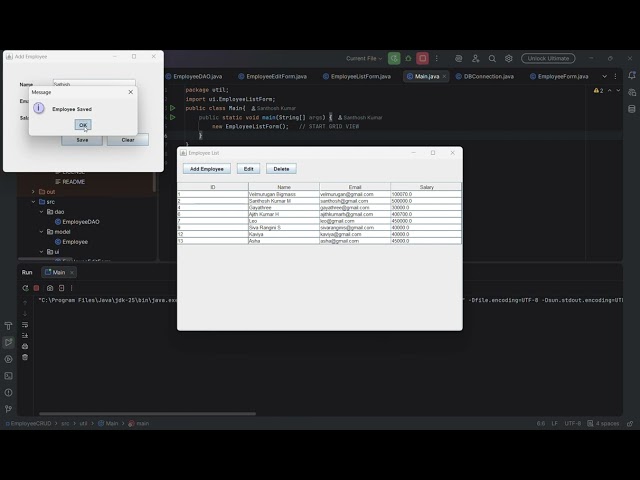Click run gutter arrow beside class Main

point(173,108)
